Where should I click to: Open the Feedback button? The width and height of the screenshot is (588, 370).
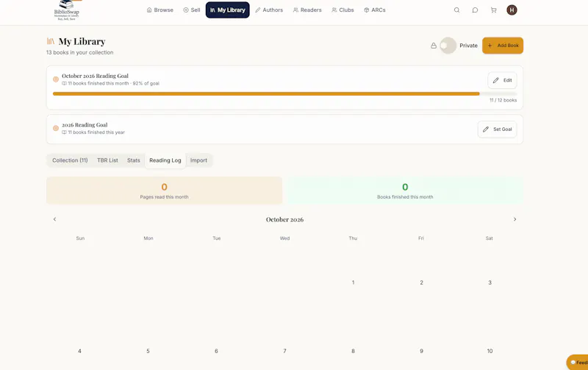point(578,362)
